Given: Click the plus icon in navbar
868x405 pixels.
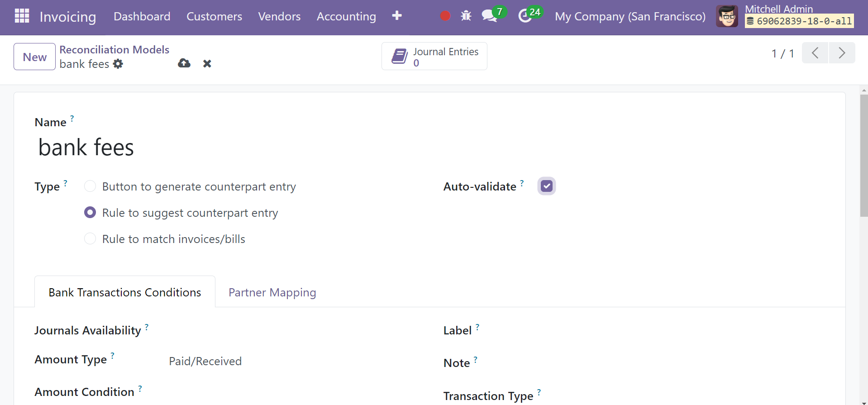Looking at the screenshot, I should (397, 16).
